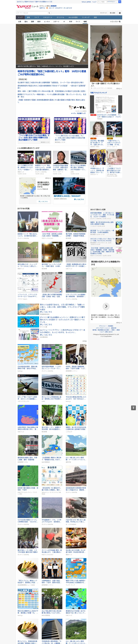The height and width of the screenshot is (644, 138).
Task: Return to the トップ tab
Action: pos(20,17)
